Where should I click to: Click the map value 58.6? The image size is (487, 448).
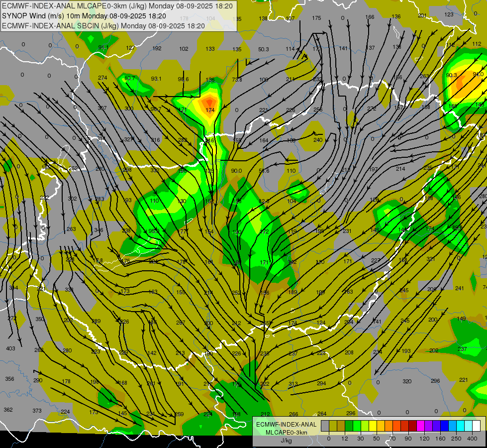[264, 171]
